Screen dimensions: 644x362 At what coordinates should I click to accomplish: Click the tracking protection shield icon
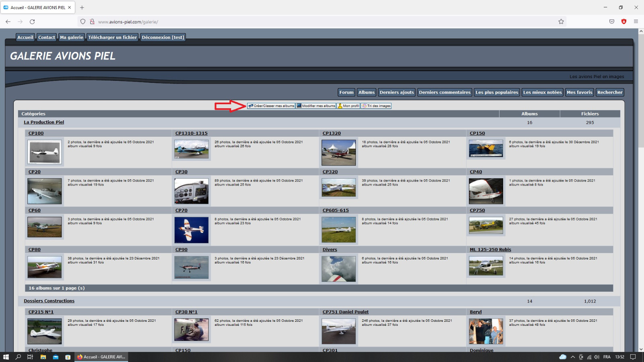tap(83, 22)
